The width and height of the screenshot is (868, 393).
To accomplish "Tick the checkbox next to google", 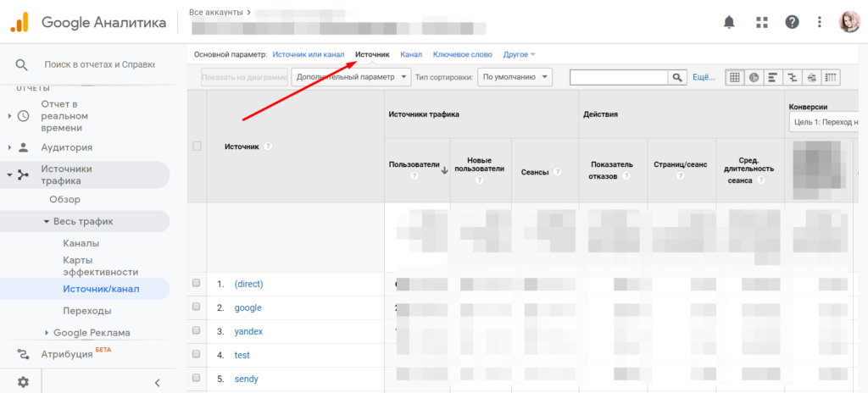I will pos(197,307).
